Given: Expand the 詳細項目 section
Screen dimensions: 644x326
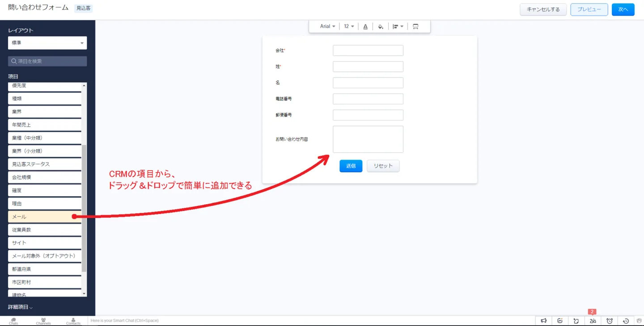Looking at the screenshot, I should tap(21, 307).
